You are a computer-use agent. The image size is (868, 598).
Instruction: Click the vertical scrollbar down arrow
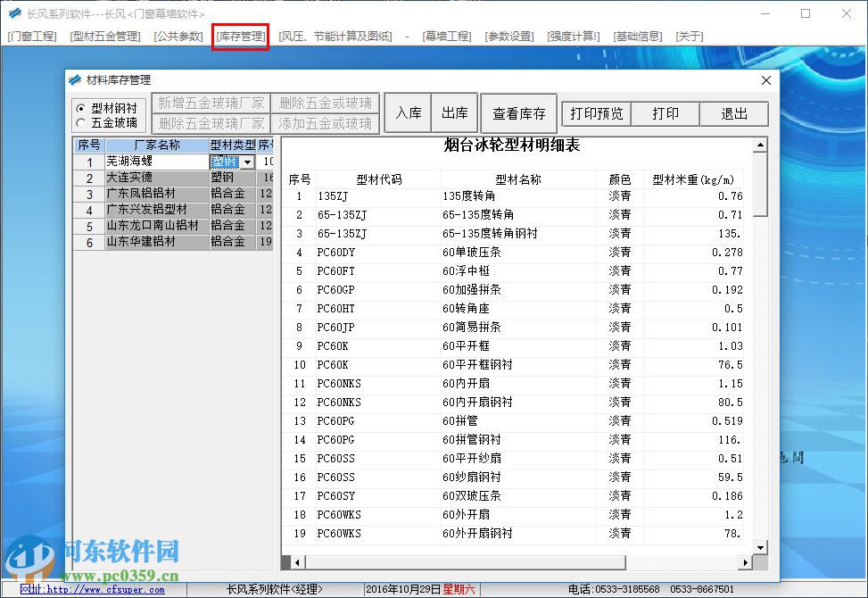tap(762, 547)
